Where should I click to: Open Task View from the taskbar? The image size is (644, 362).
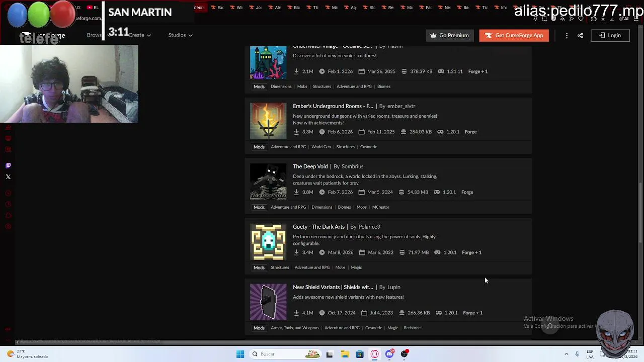click(x=330, y=354)
